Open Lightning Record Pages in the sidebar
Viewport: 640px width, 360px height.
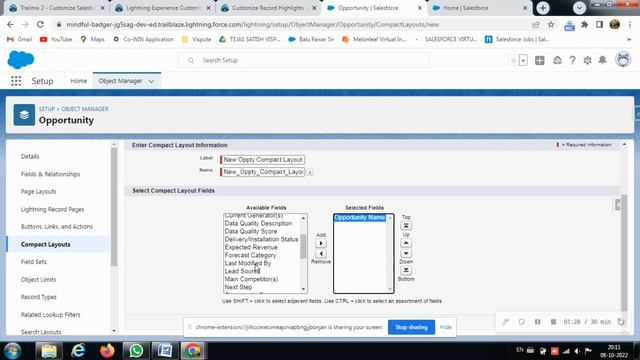53,209
